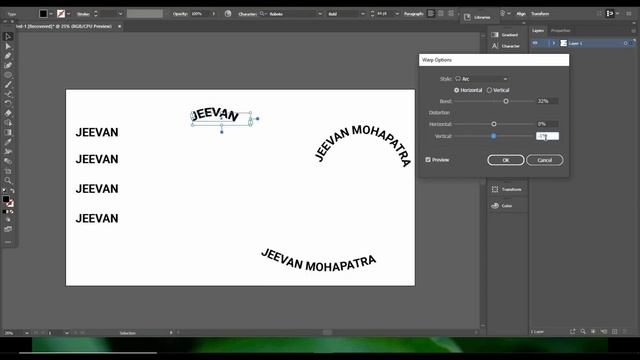Image resolution: width=640 pixels, height=360 pixels.
Task: Align paragraph right in control bar
Action: [x=451, y=13]
